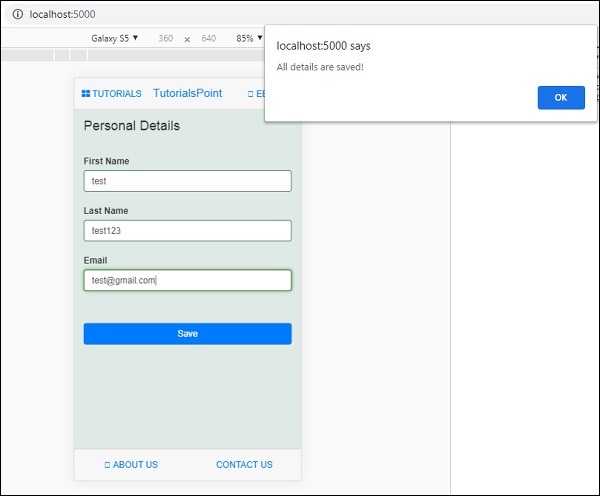Click OK in the alert dialog

[560, 97]
